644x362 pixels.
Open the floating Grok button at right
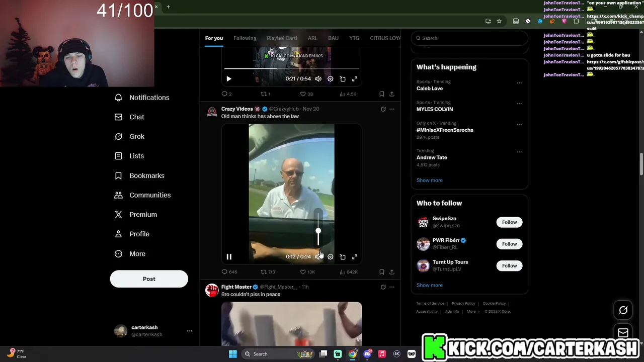[623, 310]
